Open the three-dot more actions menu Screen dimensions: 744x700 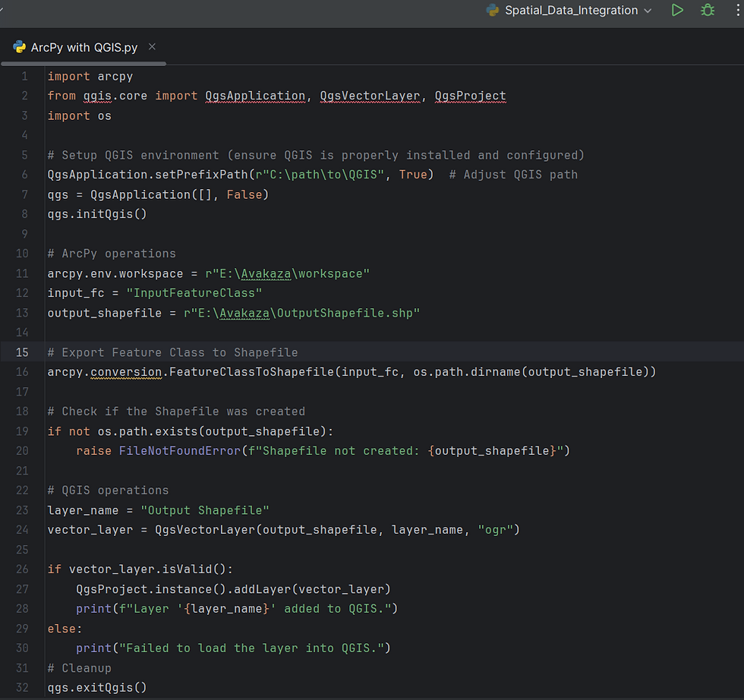pos(735,11)
